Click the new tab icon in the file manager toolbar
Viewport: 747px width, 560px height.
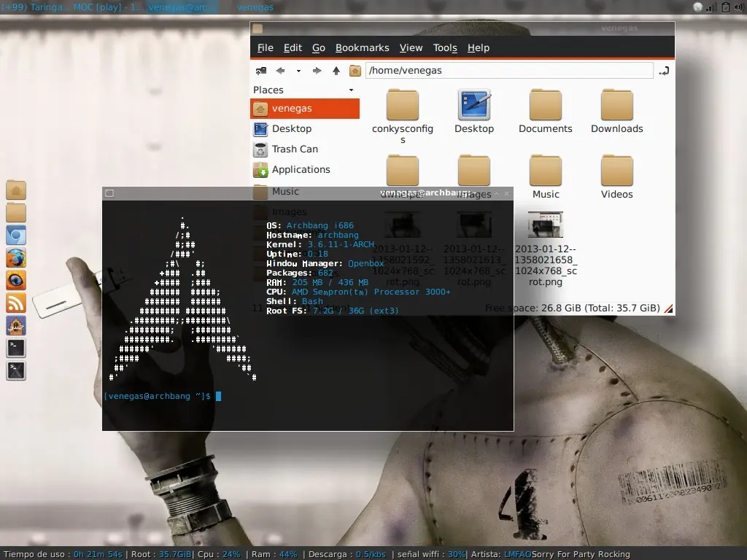pos(261,71)
